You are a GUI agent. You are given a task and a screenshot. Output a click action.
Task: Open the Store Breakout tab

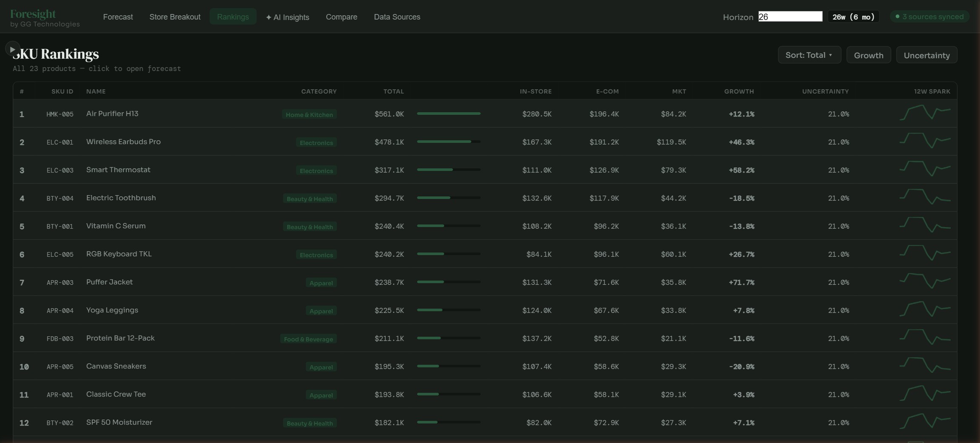(x=175, y=17)
